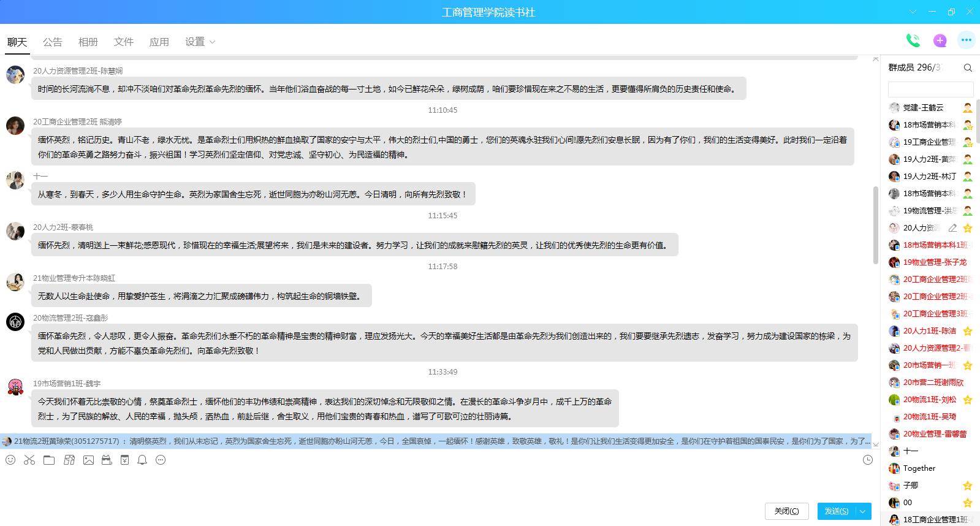Open the send options arrow beside 发送
Viewport: 980px width, 526px height.
[863, 511]
